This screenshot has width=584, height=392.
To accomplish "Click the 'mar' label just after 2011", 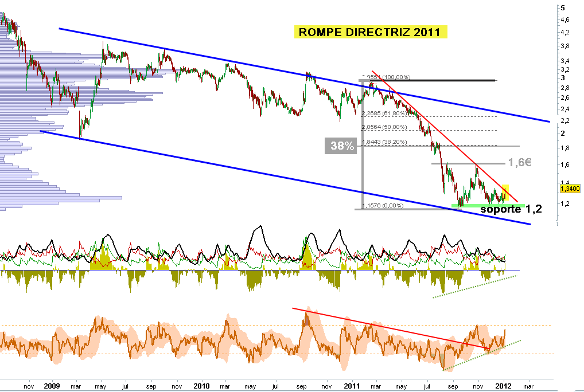I will point(376,386).
